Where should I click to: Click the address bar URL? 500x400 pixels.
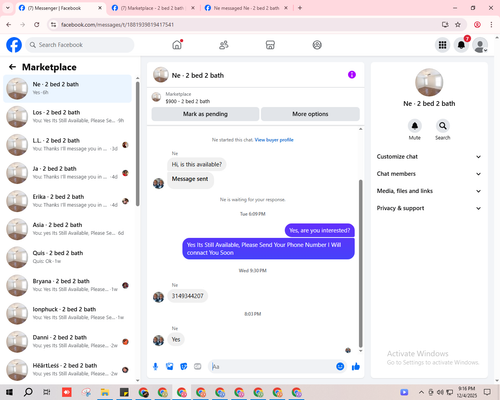(117, 25)
